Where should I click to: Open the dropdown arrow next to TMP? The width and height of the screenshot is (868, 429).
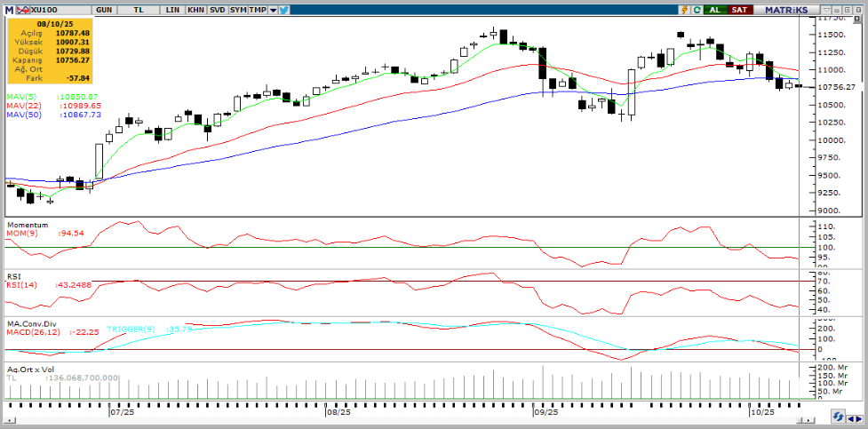click(x=273, y=10)
